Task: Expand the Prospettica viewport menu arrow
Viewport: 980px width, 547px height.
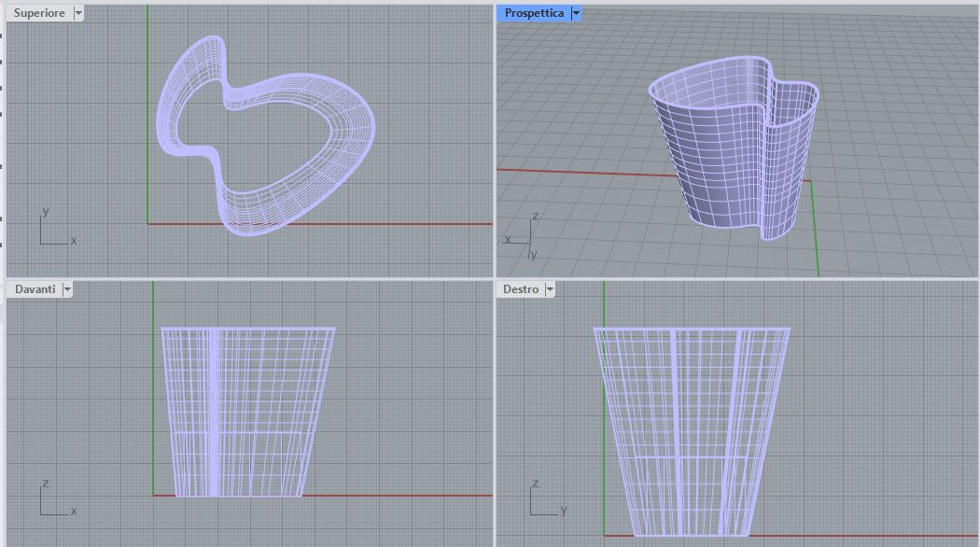Action: (576, 13)
